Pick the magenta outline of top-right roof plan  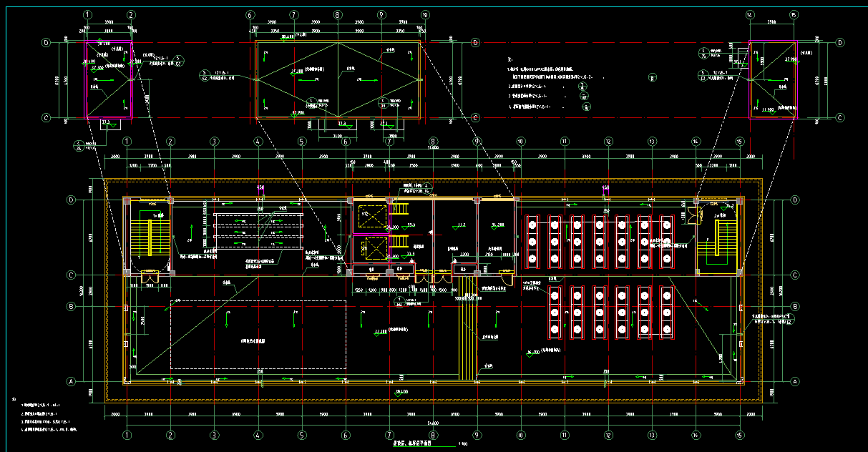(x=749, y=79)
